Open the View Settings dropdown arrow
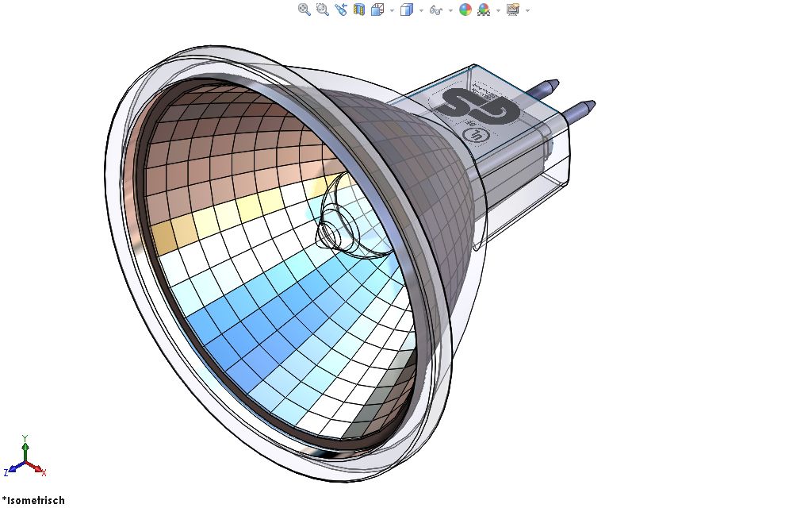The height and width of the screenshot is (508, 812). point(527,10)
